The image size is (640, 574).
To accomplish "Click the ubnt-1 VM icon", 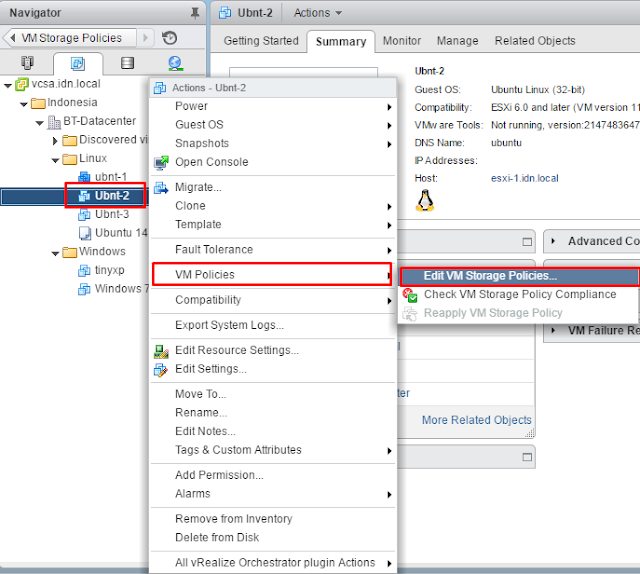I will [x=84, y=177].
